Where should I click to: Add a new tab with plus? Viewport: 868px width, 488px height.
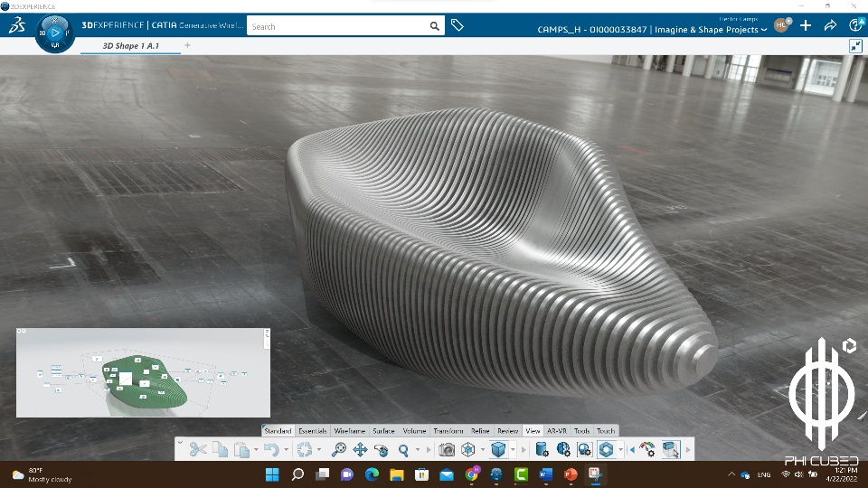[188, 45]
